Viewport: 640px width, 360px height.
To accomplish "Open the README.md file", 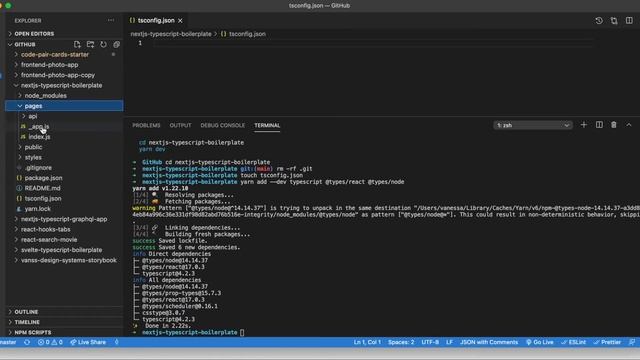I will (x=42, y=188).
